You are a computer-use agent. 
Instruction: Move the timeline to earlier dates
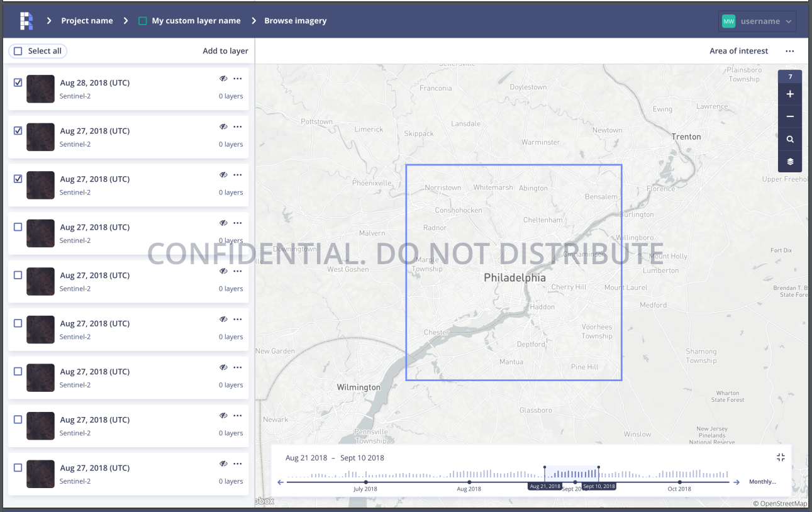(281, 482)
